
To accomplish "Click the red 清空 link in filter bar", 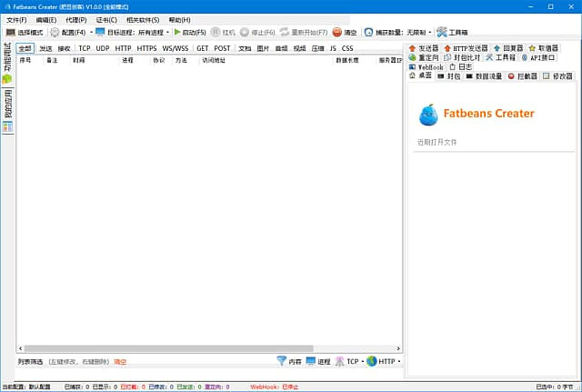I will click(120, 362).
